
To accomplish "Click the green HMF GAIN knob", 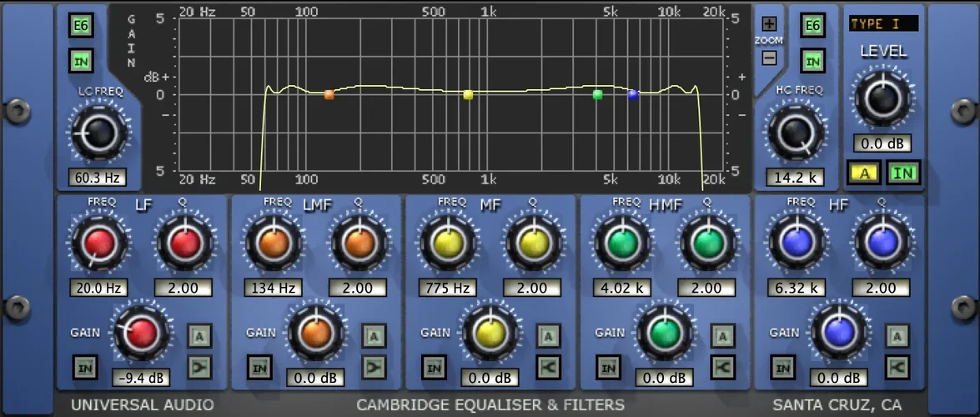I will [665, 334].
